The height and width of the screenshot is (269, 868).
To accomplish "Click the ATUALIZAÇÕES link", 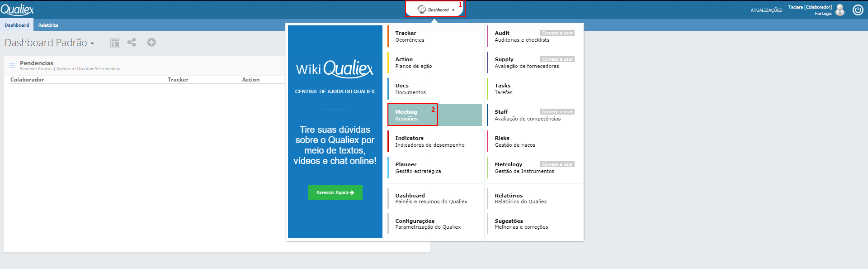I will coord(766,10).
